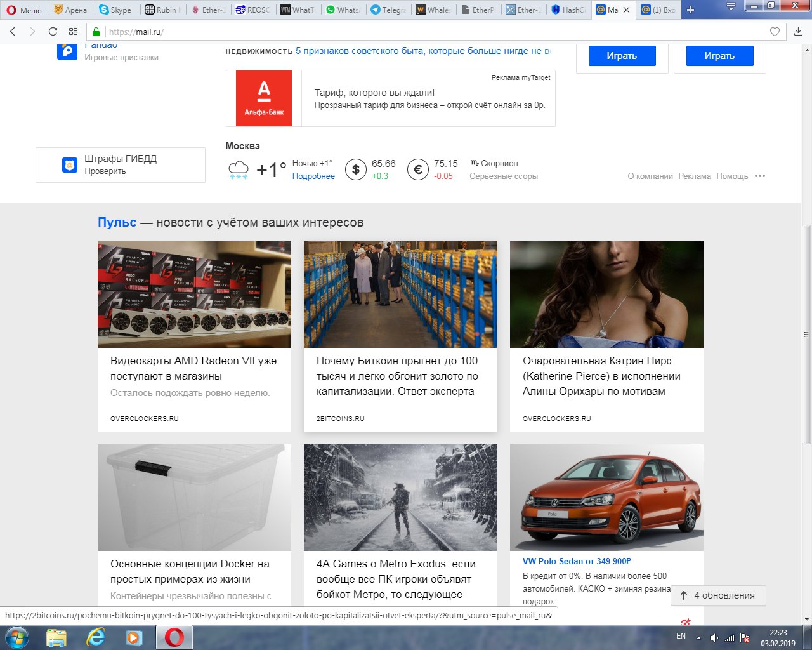
Task: Open the Speed Dial grid icon
Action: pyautogui.click(x=73, y=32)
